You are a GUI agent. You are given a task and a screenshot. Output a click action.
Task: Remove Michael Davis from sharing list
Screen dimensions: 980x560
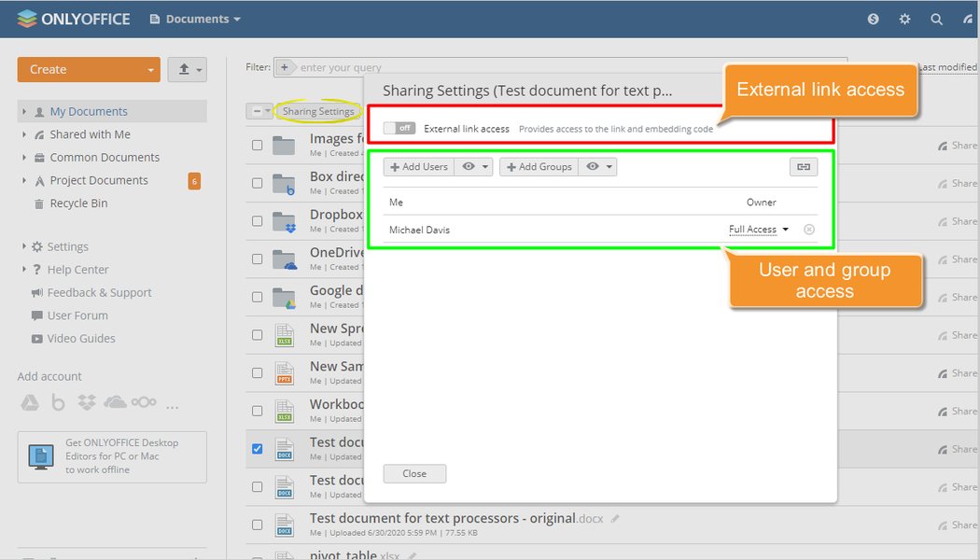point(809,230)
